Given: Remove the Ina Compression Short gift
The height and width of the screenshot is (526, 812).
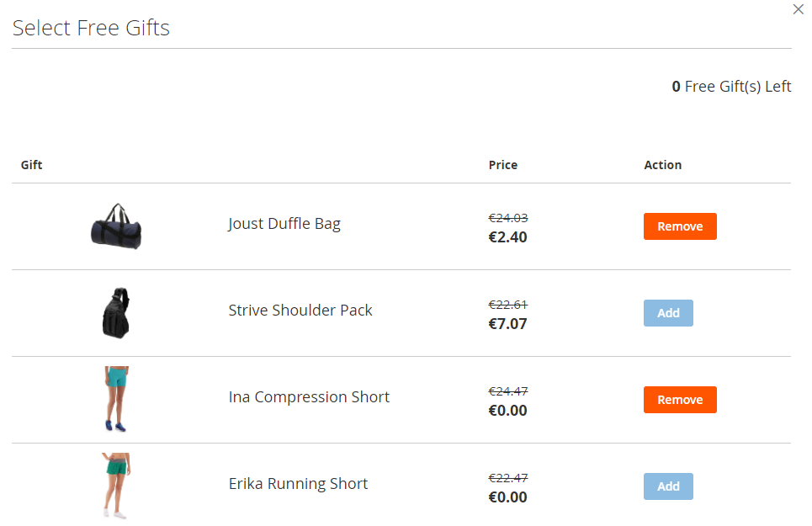Looking at the screenshot, I should click(x=680, y=400).
